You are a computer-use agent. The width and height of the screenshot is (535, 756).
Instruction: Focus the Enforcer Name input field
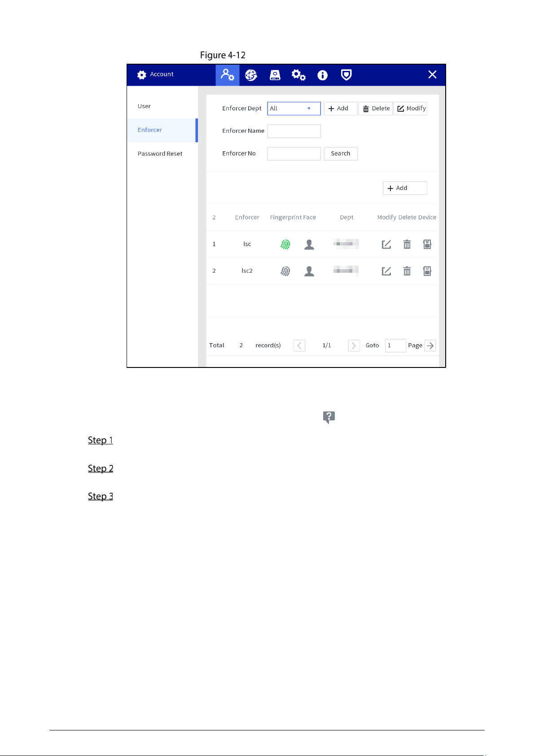[294, 131]
